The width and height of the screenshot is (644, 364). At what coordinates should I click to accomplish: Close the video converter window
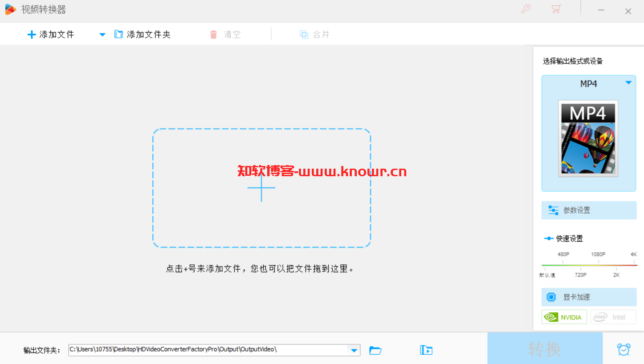pos(628,11)
